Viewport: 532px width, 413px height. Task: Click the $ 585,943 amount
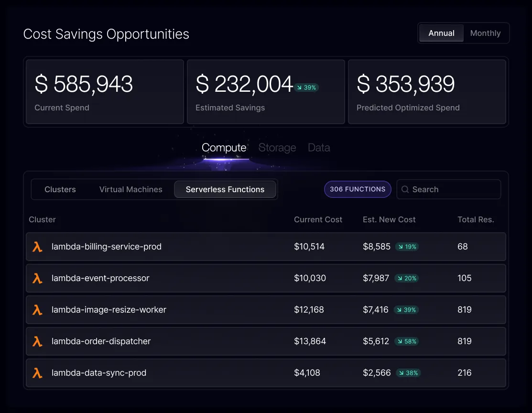click(x=84, y=84)
